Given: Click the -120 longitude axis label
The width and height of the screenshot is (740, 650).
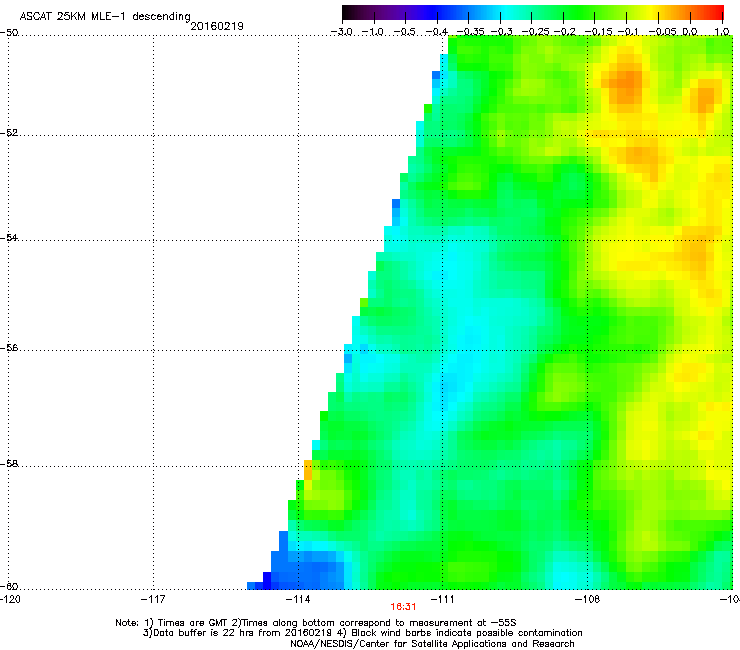Looking at the screenshot, I should 10,599.
